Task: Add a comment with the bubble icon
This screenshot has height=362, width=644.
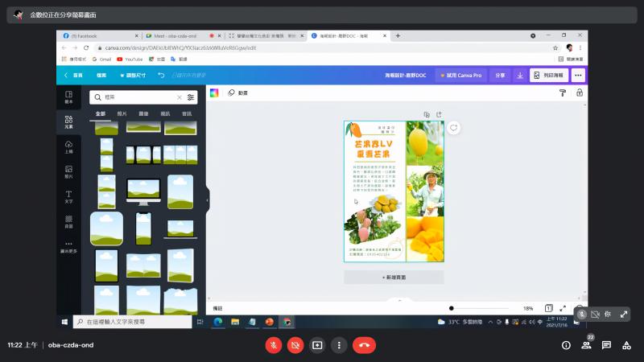Action: tap(453, 128)
